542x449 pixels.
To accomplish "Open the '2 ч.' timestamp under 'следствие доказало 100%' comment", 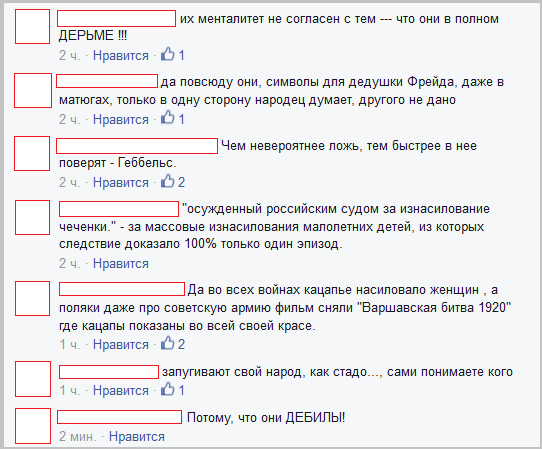I will 69,264.
